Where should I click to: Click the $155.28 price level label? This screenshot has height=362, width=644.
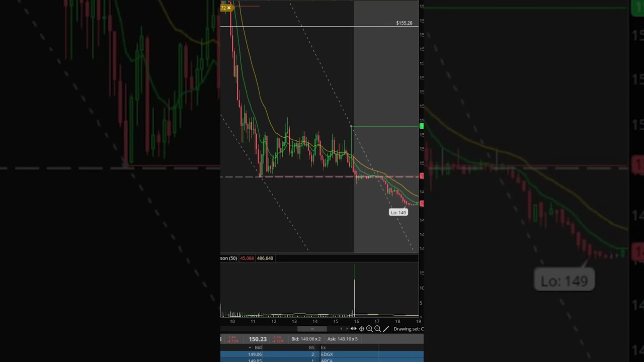pyautogui.click(x=404, y=23)
